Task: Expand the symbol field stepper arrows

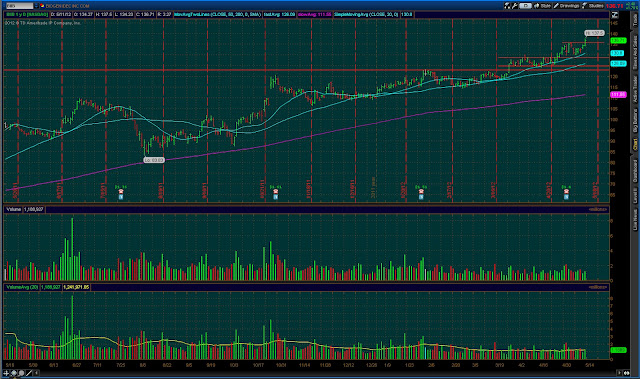Action: 36,6
